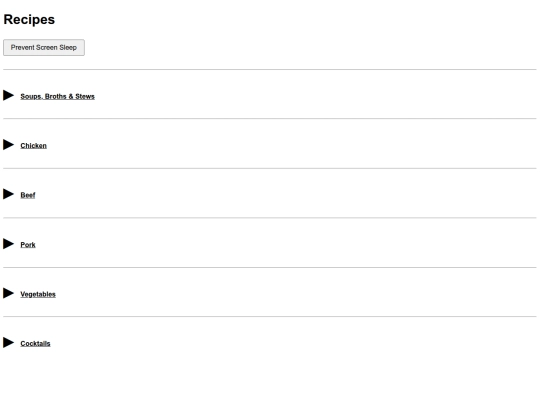Viewport: 540px width, 405px height.
Task: Click the divider between Pork and Vegetables
Action: 270,267
